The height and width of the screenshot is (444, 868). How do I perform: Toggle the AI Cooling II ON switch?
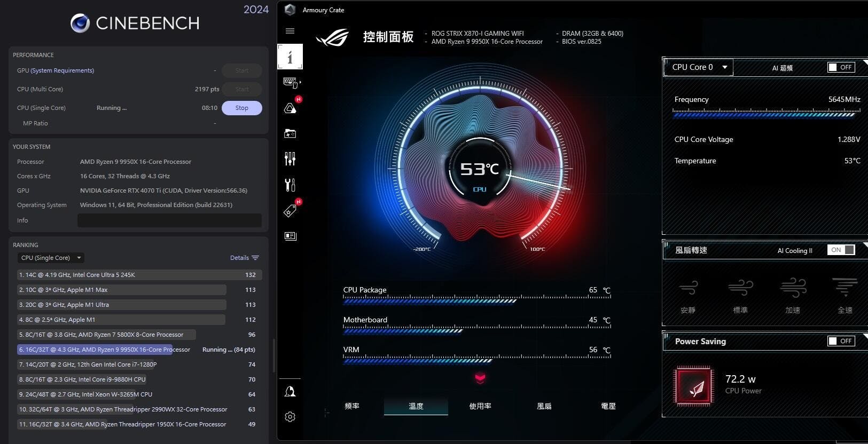coord(841,250)
